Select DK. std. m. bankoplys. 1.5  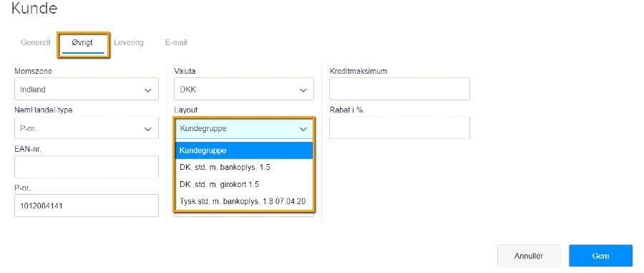click(244, 168)
